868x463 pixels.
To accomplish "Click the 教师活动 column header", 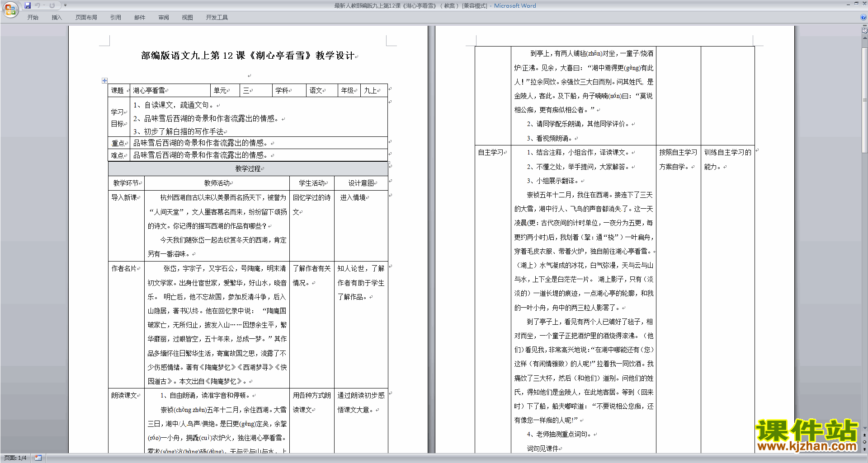I will [x=217, y=183].
